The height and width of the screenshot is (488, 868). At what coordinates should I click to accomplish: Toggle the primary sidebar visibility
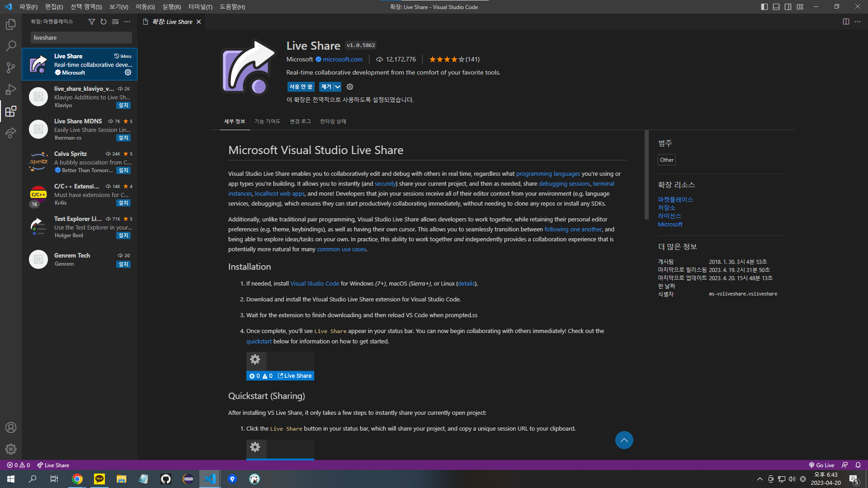(x=764, y=7)
